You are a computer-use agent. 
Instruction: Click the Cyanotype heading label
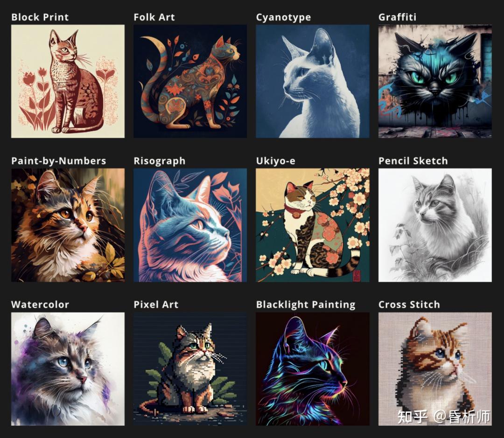click(284, 17)
